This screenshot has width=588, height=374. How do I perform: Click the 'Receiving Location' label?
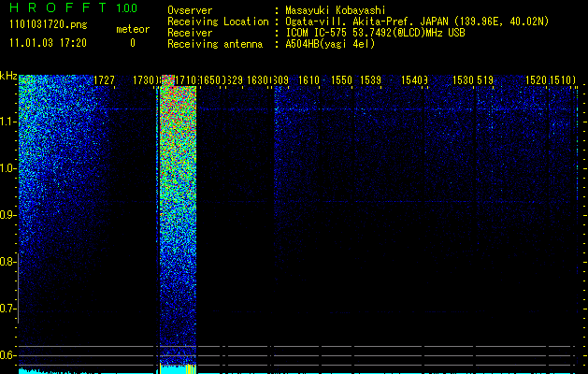(218, 22)
